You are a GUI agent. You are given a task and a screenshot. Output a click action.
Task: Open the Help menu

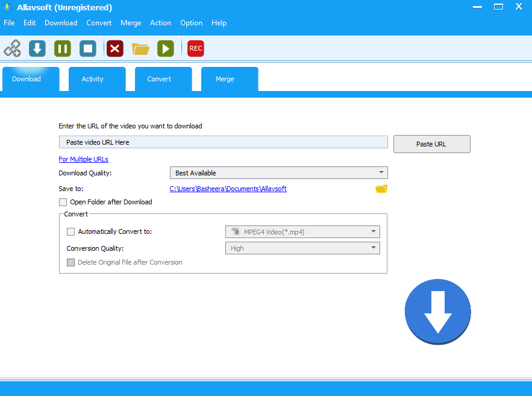coord(219,23)
